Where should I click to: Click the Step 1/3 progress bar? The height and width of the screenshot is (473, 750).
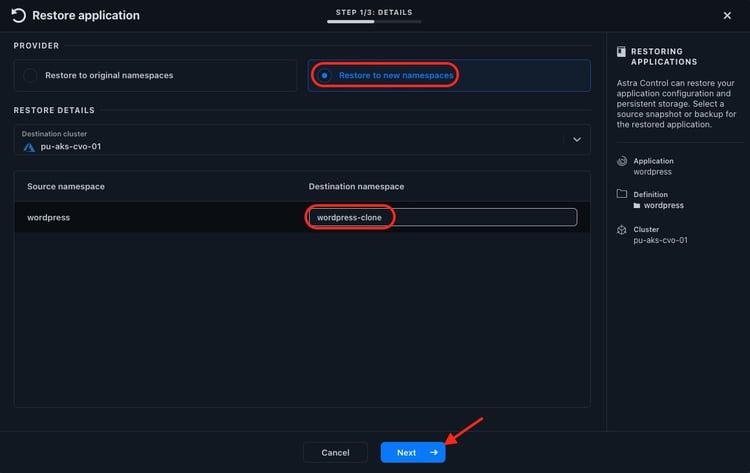click(373, 21)
